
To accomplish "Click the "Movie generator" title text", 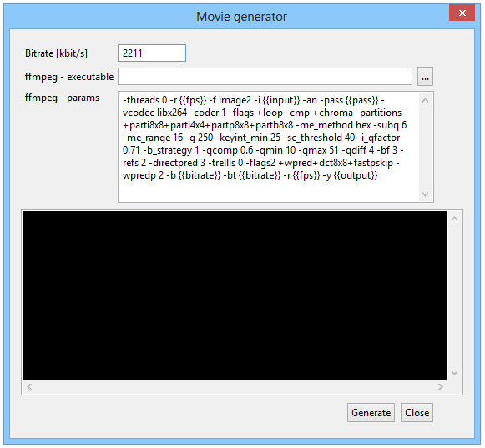I will pos(242,17).
